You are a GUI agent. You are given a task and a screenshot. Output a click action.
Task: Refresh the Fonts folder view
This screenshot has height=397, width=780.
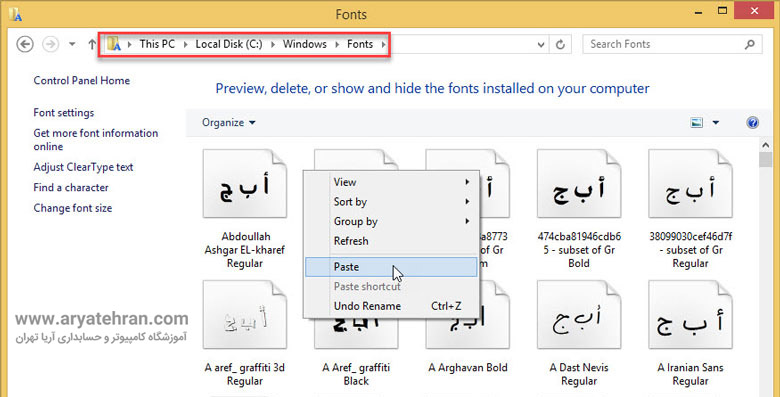560,45
